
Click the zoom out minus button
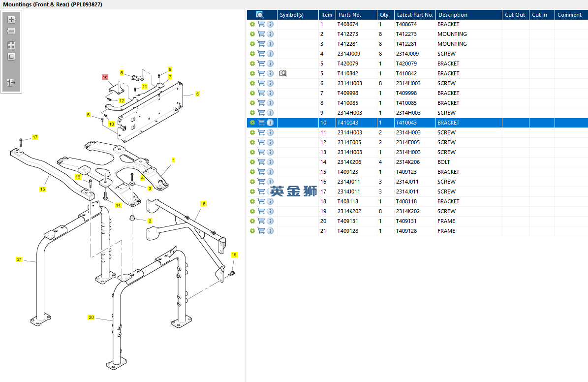(x=11, y=32)
